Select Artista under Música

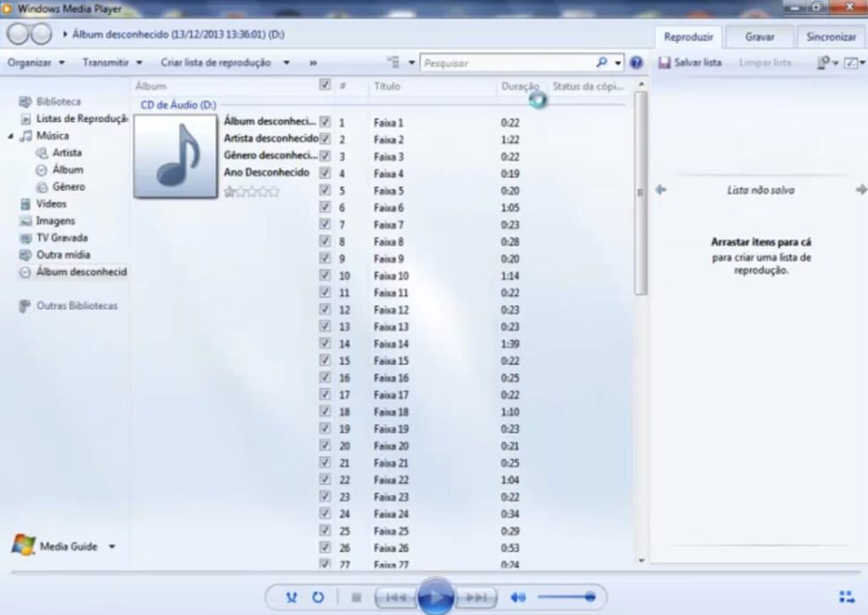pyautogui.click(x=66, y=152)
